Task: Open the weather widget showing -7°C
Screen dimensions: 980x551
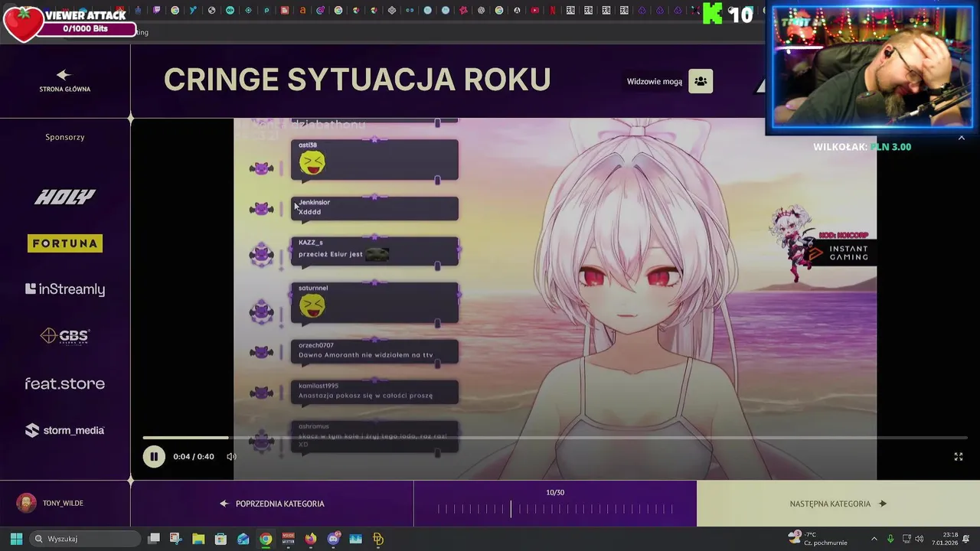Action: 818,539
